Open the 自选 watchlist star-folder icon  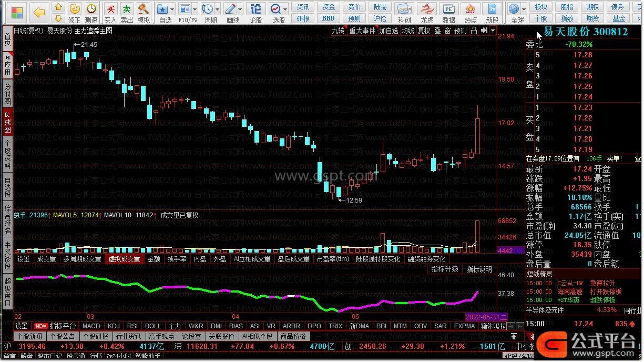click(x=162, y=8)
